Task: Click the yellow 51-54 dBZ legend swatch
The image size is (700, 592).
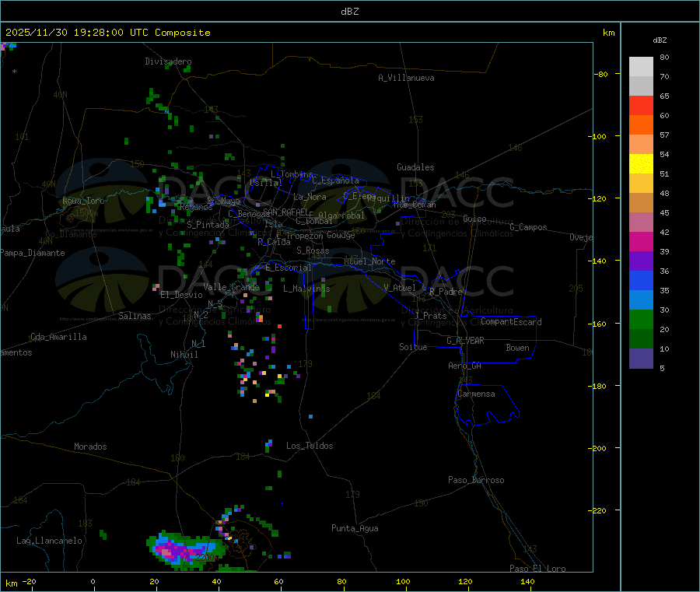Action: point(641,164)
